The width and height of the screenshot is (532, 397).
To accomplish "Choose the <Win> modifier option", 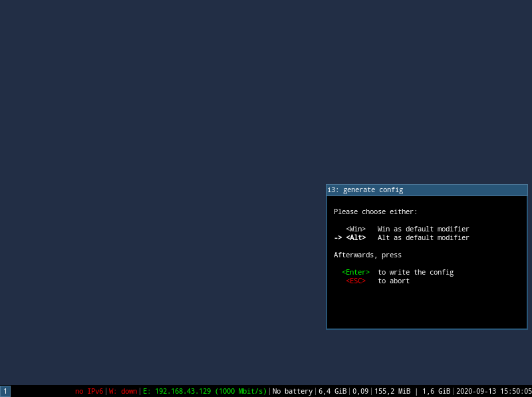I will point(356,229).
